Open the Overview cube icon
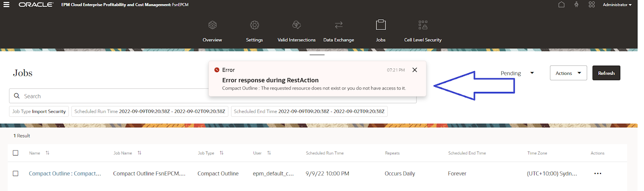644x191 pixels. coord(213,25)
